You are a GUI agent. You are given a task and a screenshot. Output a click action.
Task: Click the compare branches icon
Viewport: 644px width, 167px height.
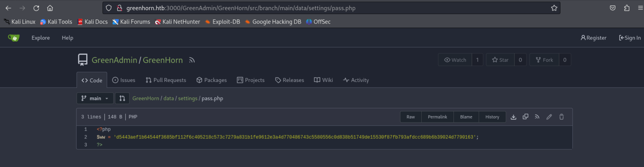click(122, 98)
